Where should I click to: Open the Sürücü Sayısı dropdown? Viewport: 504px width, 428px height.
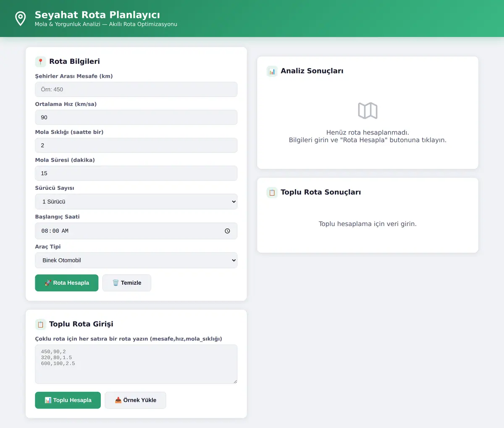[136, 202]
